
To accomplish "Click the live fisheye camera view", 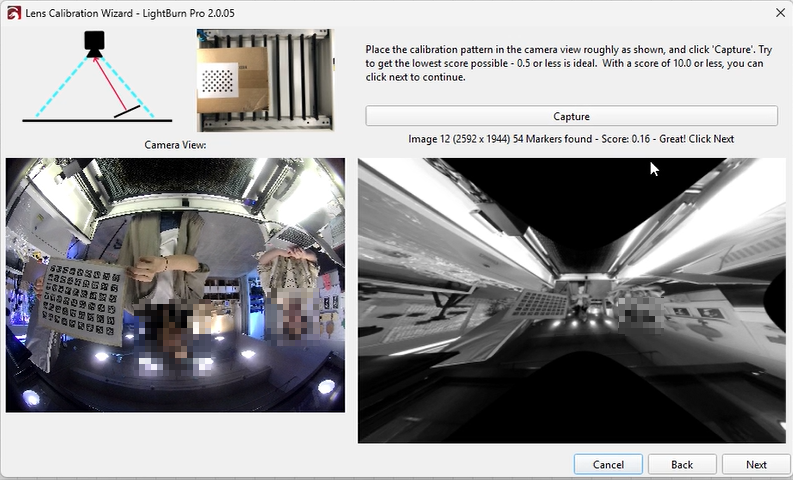I will pos(175,285).
